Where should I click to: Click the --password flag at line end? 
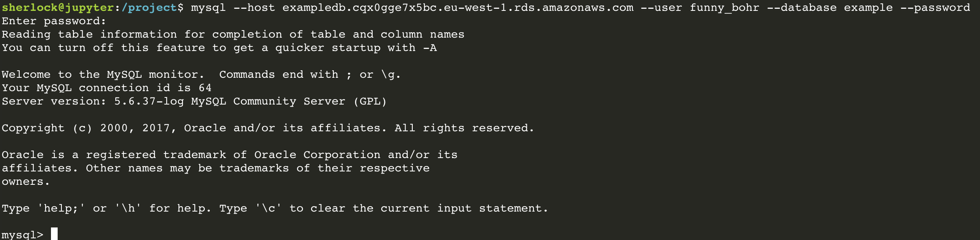pos(935,8)
